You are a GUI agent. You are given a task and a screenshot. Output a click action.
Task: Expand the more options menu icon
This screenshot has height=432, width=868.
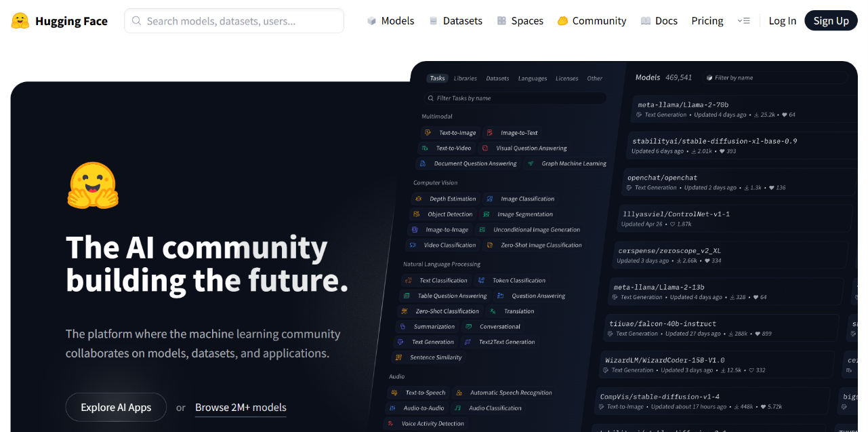743,21
